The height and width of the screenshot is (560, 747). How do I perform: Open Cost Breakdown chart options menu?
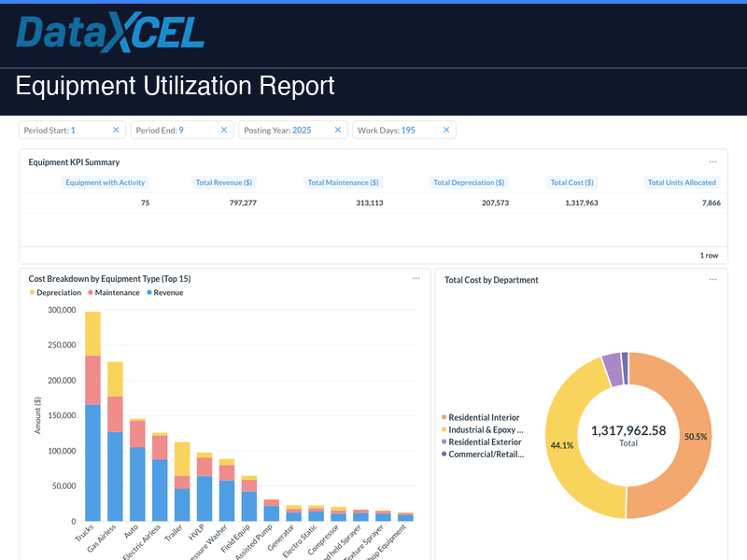pyautogui.click(x=416, y=279)
